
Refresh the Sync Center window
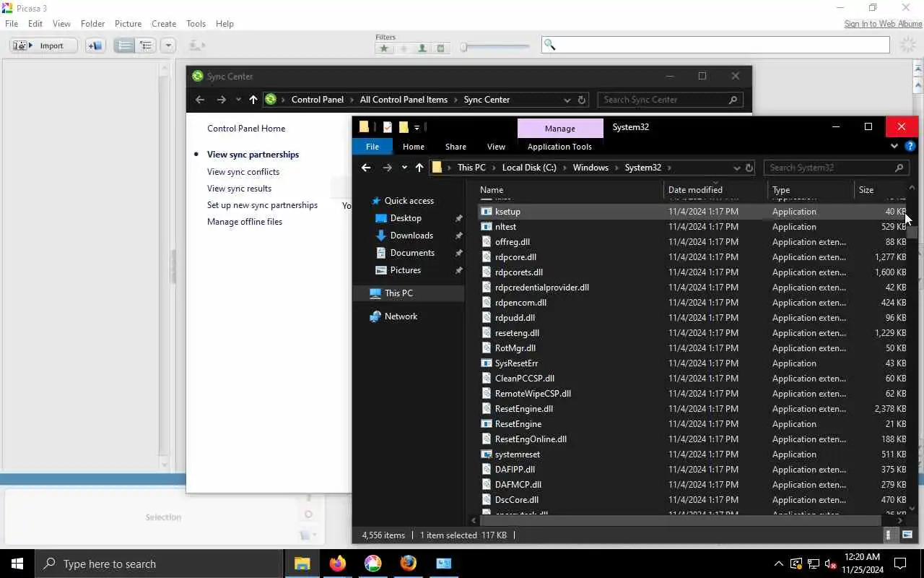tap(582, 100)
